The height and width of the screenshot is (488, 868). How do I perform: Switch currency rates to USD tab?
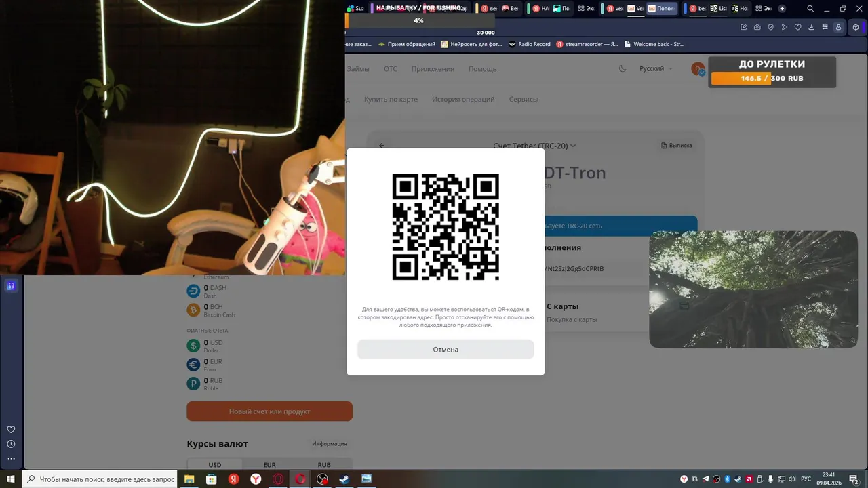pos(214,465)
